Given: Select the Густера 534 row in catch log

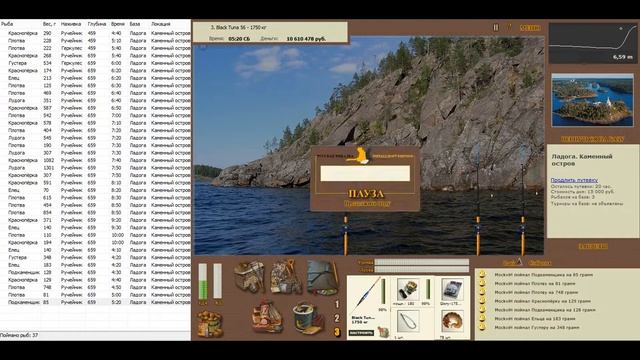Looking at the screenshot, I should click(x=96, y=63).
